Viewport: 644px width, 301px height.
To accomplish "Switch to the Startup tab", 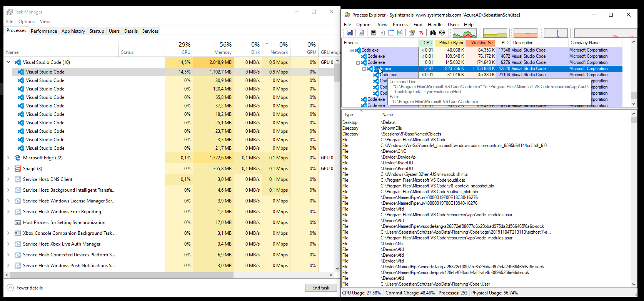I will coord(97,31).
